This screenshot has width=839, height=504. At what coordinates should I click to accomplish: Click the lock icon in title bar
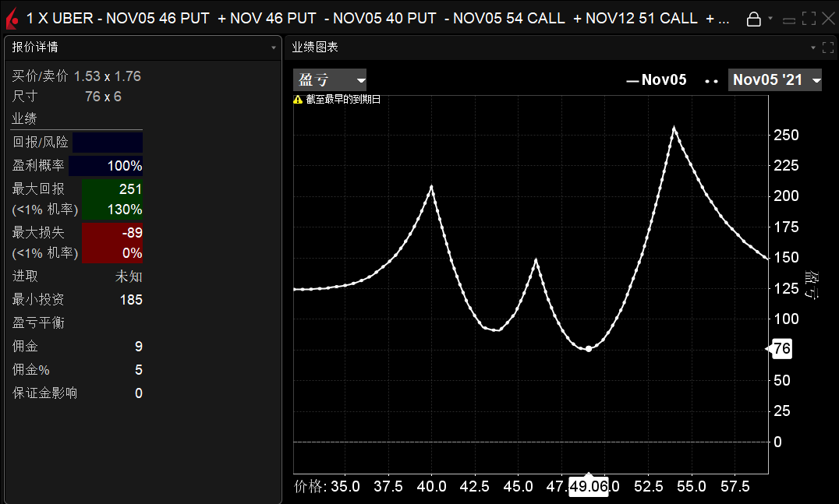753,19
